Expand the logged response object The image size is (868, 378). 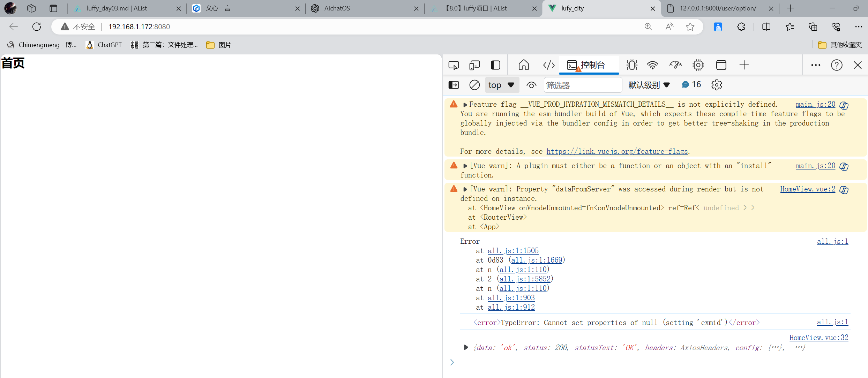coord(466,347)
